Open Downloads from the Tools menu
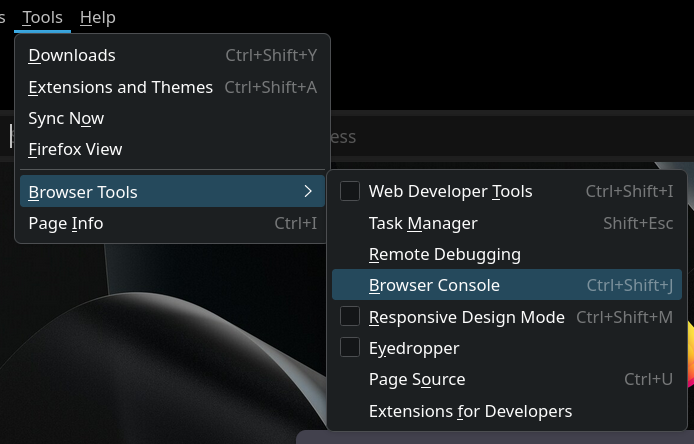The height and width of the screenshot is (444, 694). pyautogui.click(x=172, y=55)
